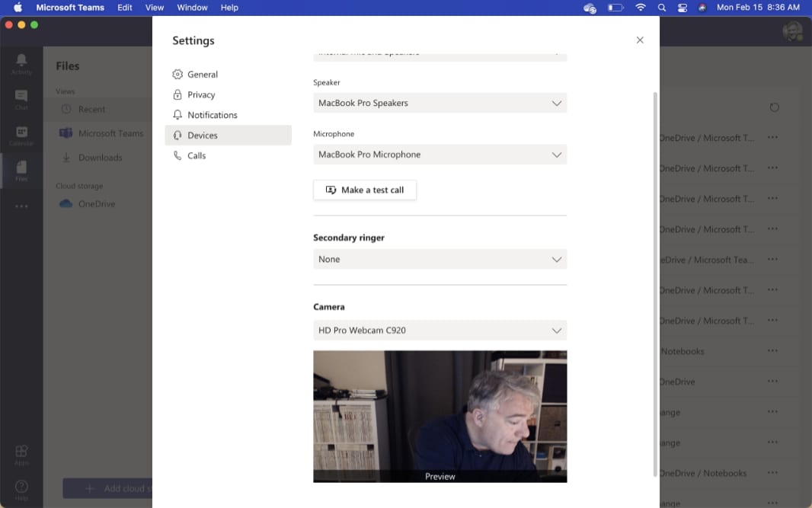Open the Secondary ringer dropdown
Image resolution: width=812 pixels, height=508 pixels.
tap(440, 260)
